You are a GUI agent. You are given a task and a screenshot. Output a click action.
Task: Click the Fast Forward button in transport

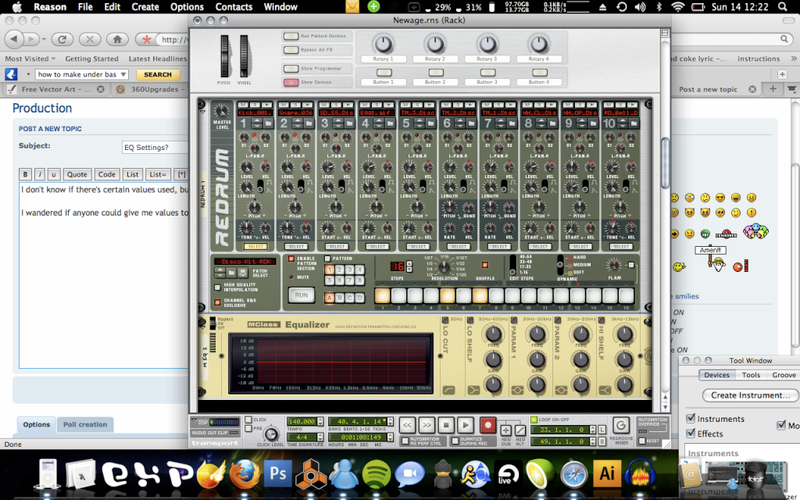coord(427,424)
